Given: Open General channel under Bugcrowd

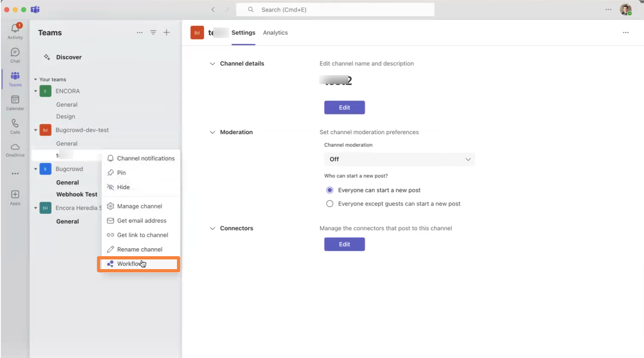Looking at the screenshot, I should tap(67, 183).
